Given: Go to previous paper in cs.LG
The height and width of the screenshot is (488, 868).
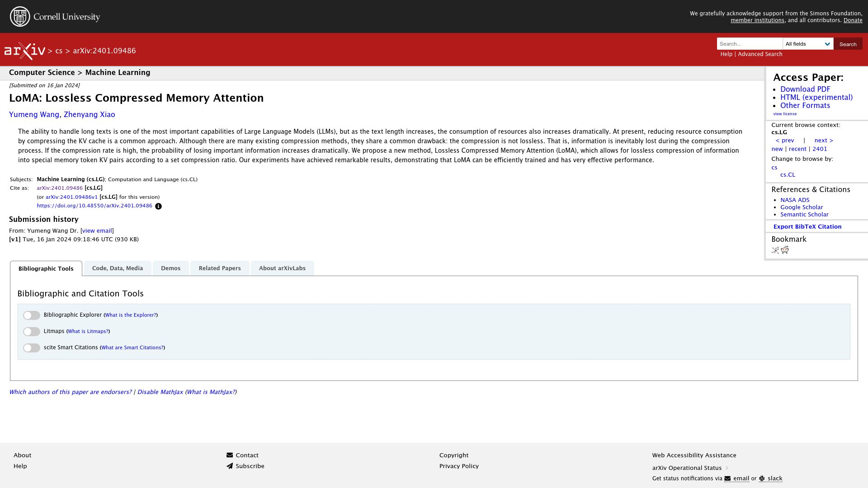Looking at the screenshot, I should point(785,141).
